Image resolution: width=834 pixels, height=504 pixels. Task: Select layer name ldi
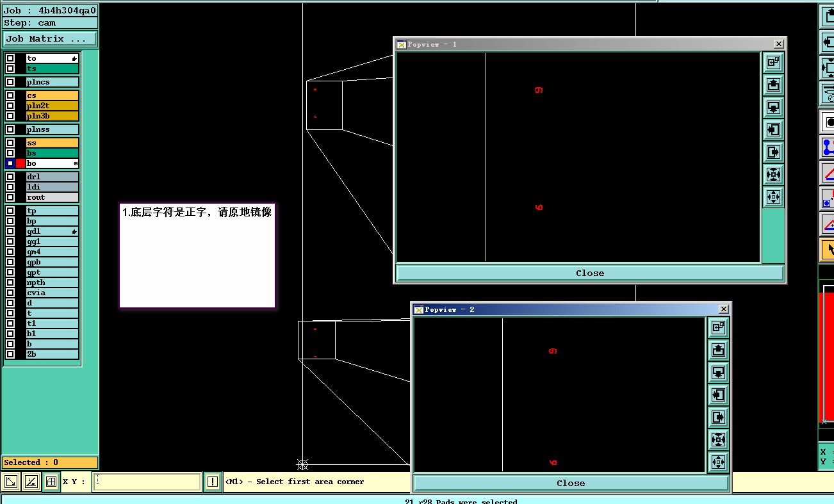53,187
